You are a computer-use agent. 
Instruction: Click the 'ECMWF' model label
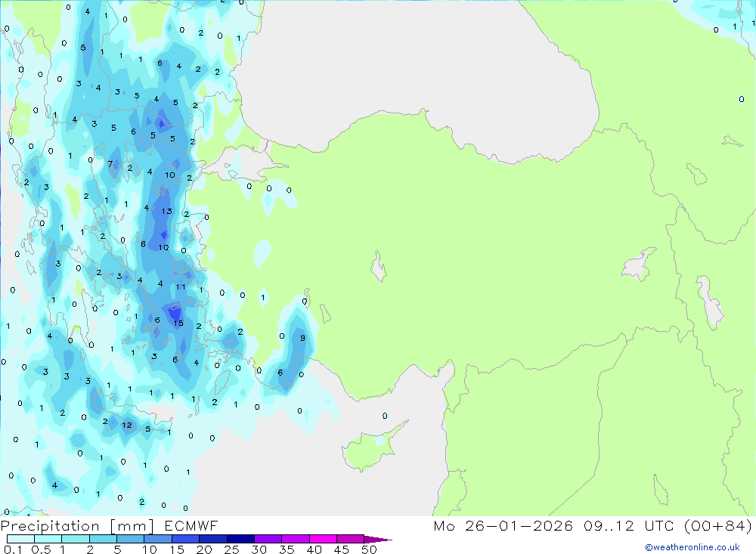191,525
